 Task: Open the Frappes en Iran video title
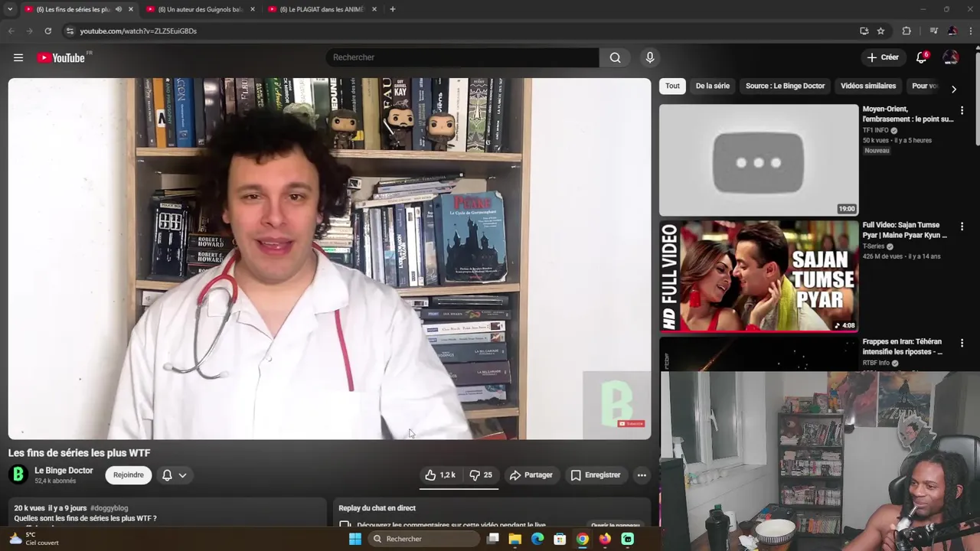click(x=903, y=347)
